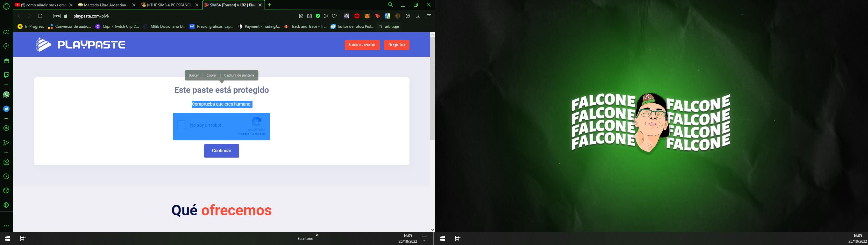Open the MetaMask fox extension
The height and width of the screenshot is (245, 868).
(x=367, y=16)
